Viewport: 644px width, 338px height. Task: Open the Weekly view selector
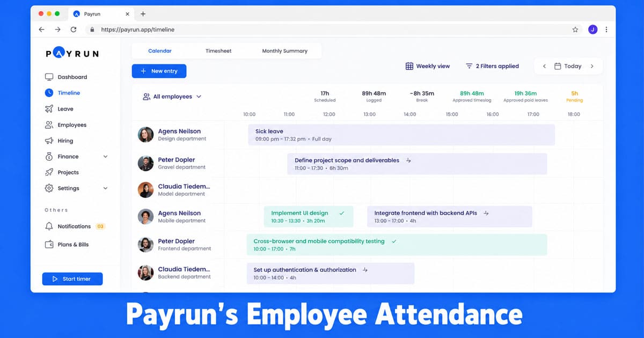click(427, 66)
